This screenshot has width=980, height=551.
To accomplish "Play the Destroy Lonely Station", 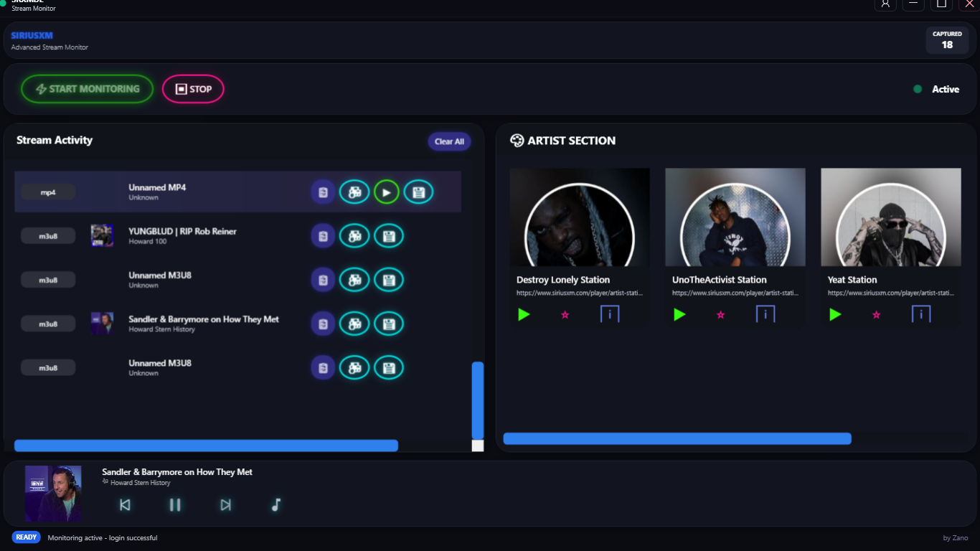I will [x=524, y=314].
